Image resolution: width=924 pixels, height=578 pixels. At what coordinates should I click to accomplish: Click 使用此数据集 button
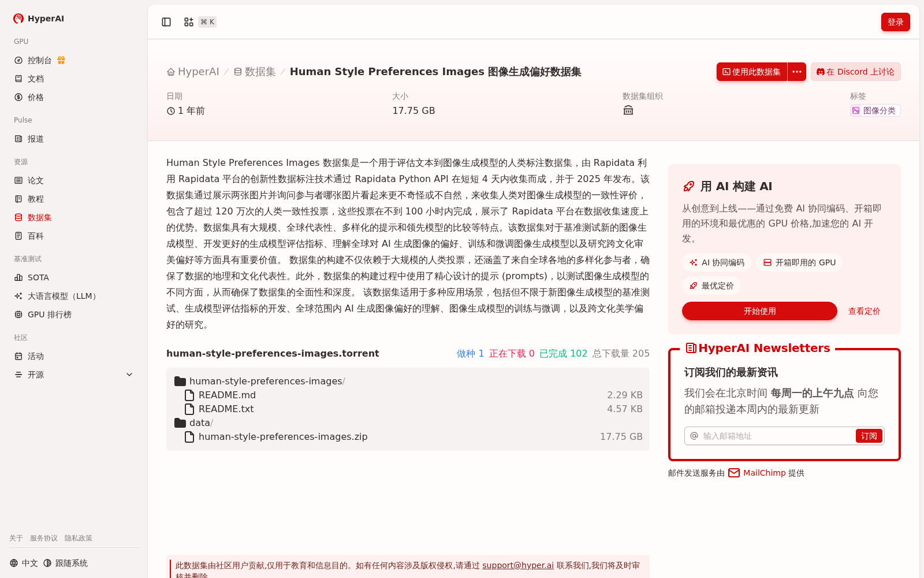pos(752,72)
